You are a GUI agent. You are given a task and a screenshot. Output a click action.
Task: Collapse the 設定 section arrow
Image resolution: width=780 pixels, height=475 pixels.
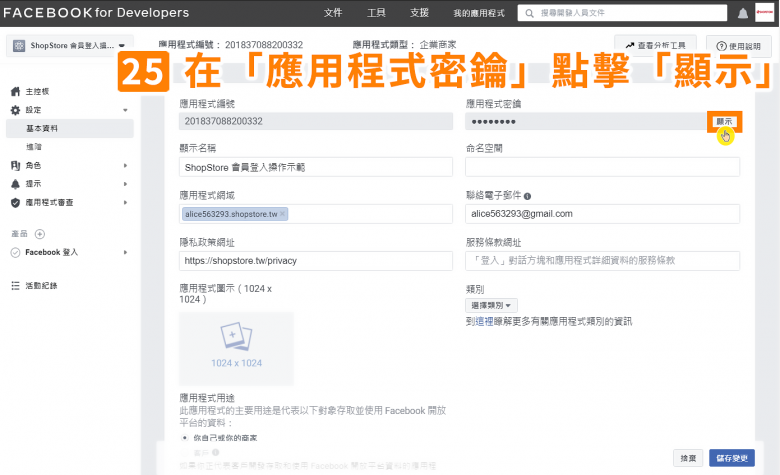125,110
